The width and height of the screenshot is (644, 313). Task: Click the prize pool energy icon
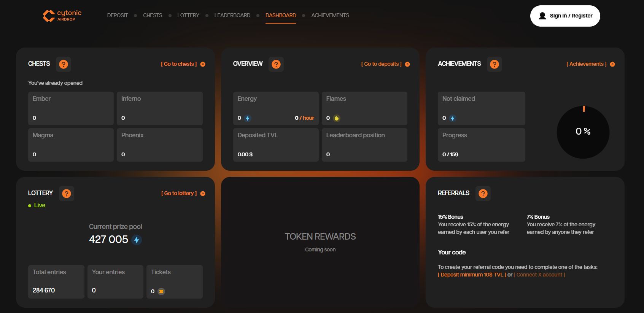click(x=137, y=240)
